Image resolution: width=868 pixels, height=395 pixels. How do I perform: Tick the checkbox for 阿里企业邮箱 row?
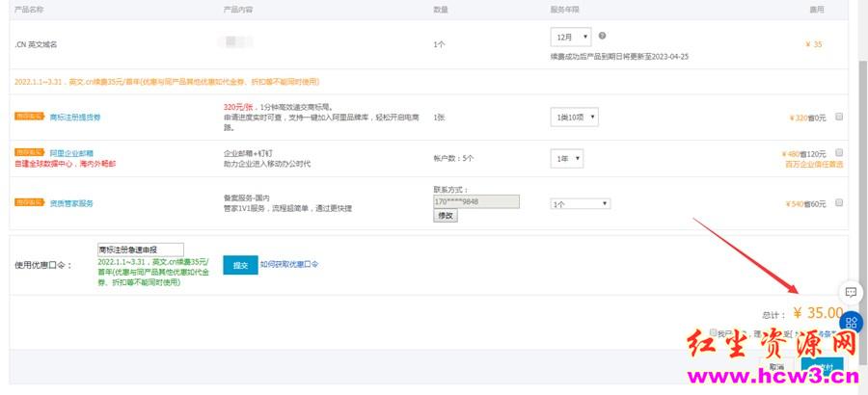(x=839, y=152)
